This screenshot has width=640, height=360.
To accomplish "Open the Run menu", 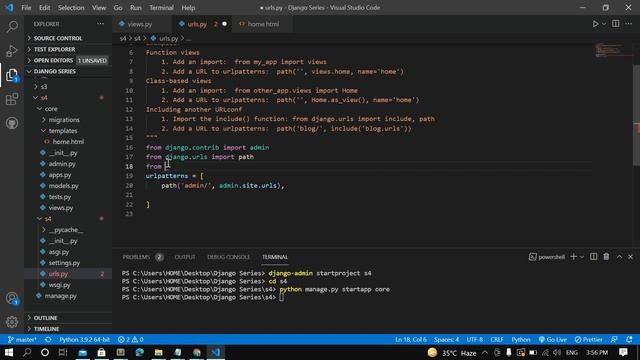I will tap(136, 8).
